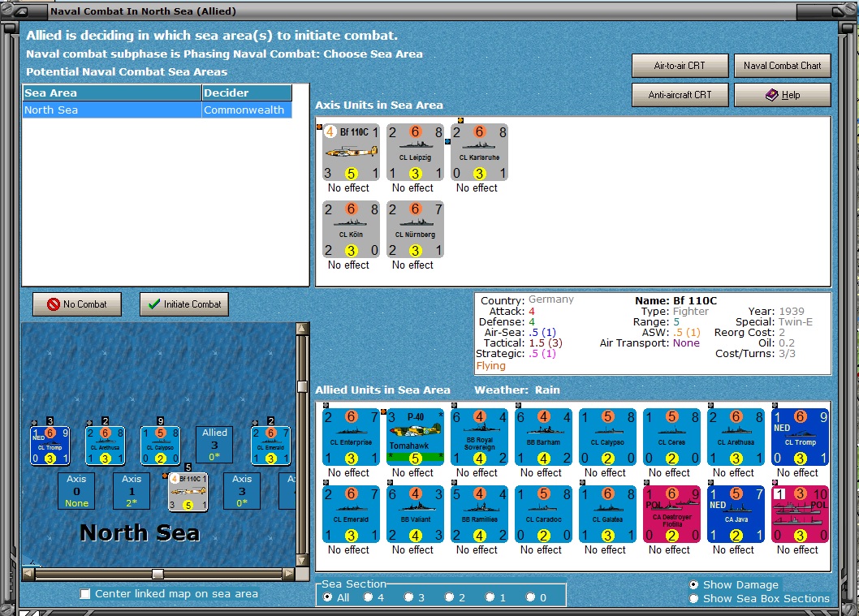Select the North Sea row in sea area list
The width and height of the screenshot is (859, 616).
point(157,110)
